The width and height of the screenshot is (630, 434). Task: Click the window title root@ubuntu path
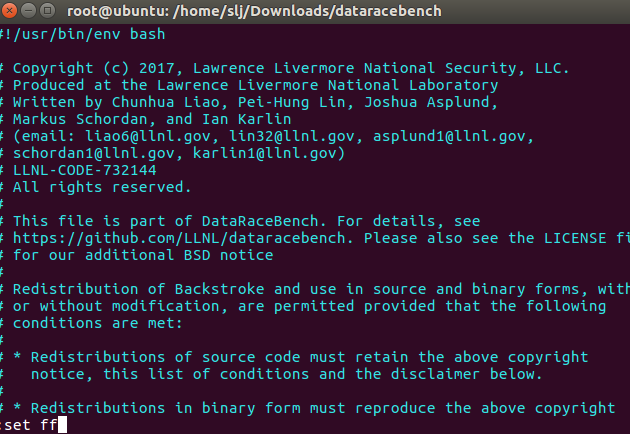(x=254, y=11)
